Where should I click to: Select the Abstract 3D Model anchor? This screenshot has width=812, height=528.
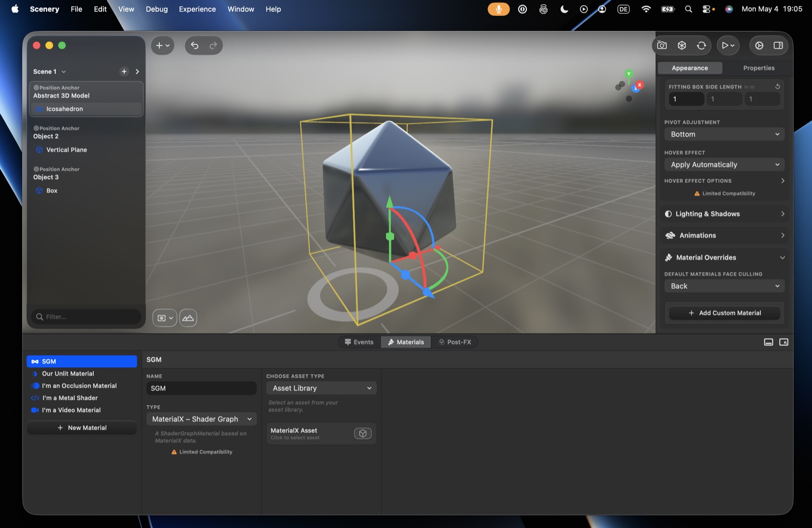[61, 95]
